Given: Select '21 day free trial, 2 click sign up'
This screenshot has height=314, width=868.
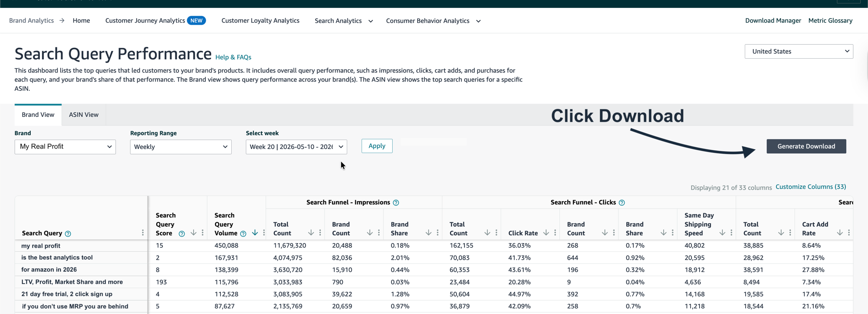Looking at the screenshot, I should 67,294.
